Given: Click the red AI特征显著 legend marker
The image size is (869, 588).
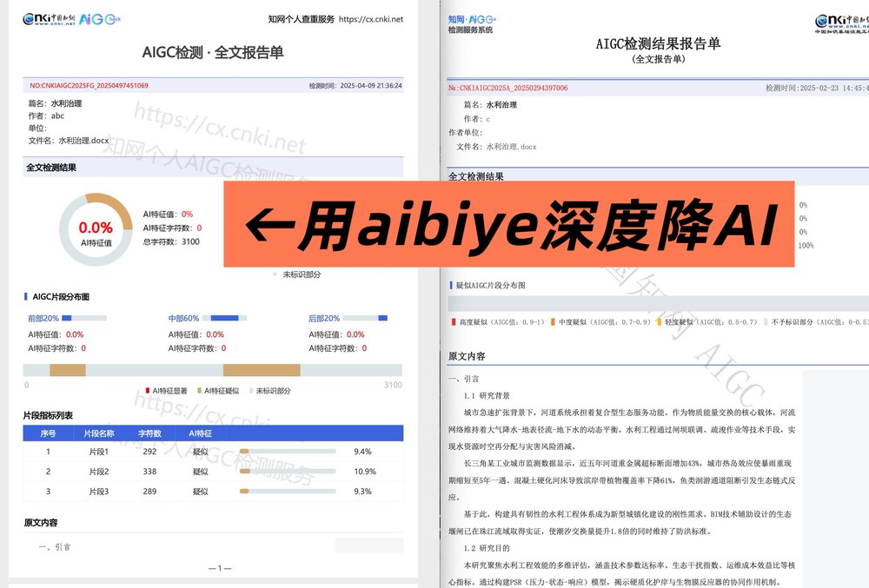Looking at the screenshot, I should coord(148,390).
